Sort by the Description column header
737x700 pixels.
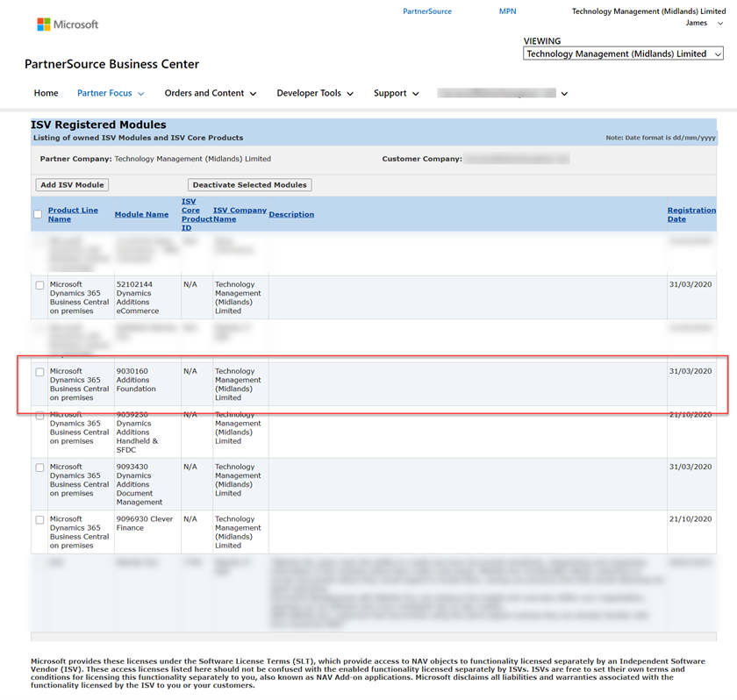[291, 214]
